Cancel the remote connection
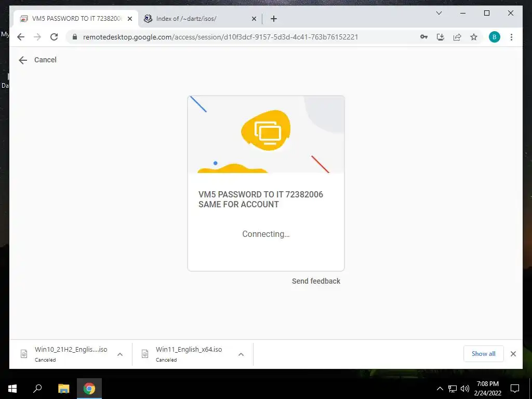Screen dimensions: 532x399 pyautogui.click(x=45, y=60)
